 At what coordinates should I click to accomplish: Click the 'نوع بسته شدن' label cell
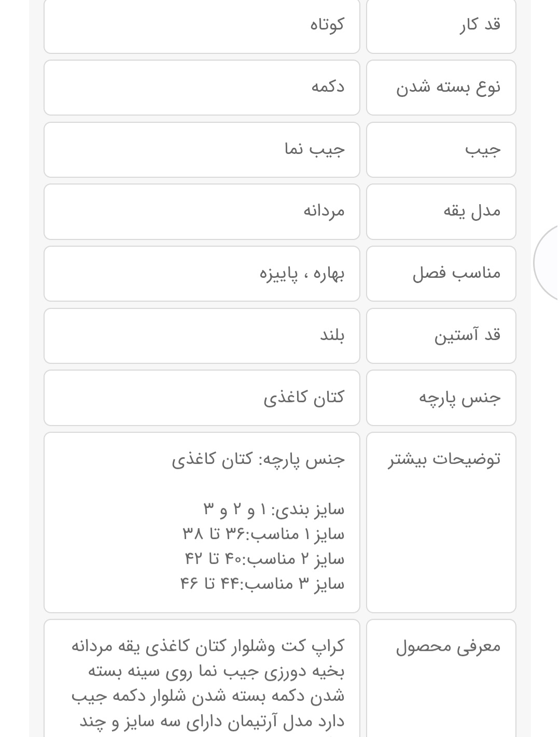pyautogui.click(x=441, y=87)
